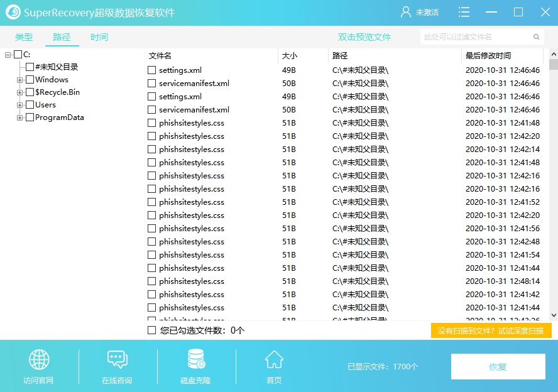The image size is (558, 392).
Task: Click the timestamp cell 2020-10-31 12:48:14
Action: click(x=503, y=281)
